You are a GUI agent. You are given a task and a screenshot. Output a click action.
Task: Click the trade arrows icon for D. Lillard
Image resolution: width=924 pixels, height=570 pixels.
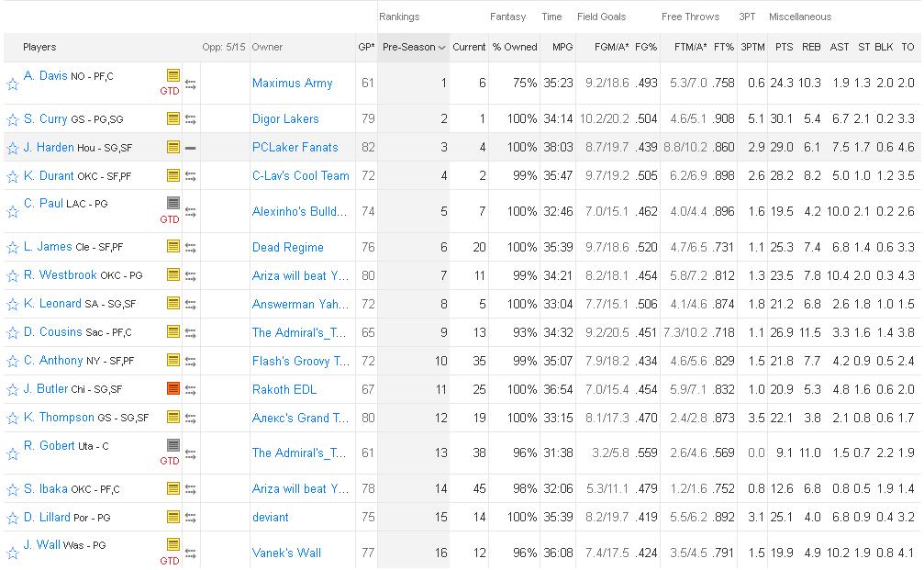click(x=191, y=518)
